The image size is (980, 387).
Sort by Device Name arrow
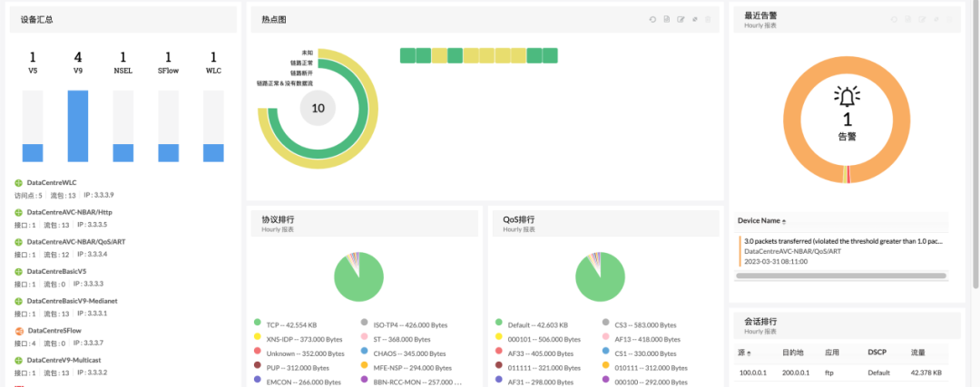click(784, 221)
